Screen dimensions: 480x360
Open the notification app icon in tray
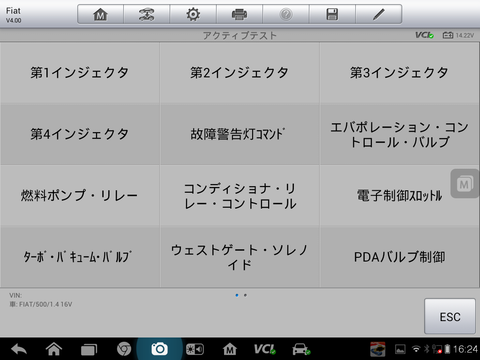(378, 349)
